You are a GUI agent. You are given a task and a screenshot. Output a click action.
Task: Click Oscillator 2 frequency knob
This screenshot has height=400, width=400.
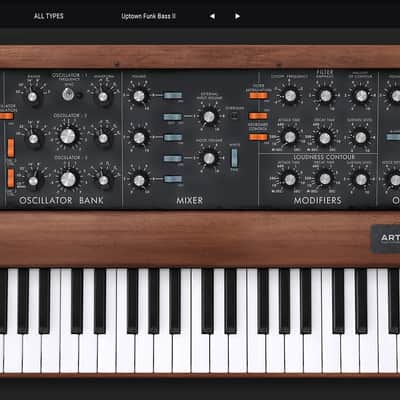(x=68, y=136)
